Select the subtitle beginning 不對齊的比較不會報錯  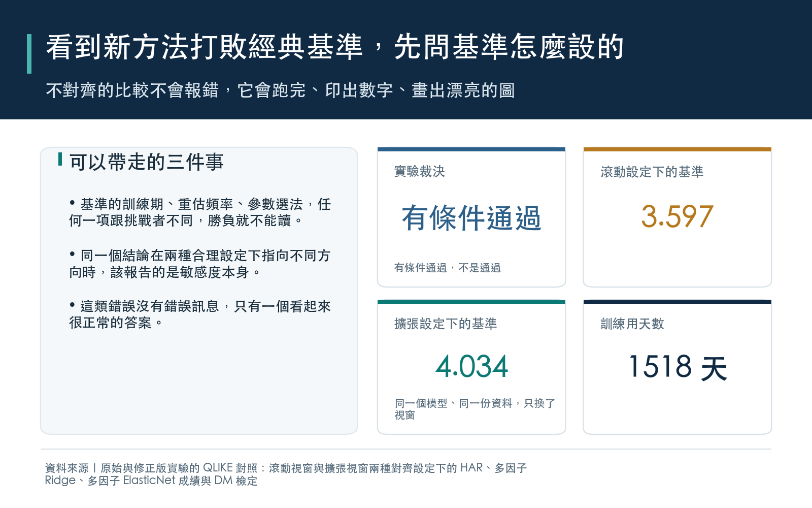pyautogui.click(x=280, y=90)
